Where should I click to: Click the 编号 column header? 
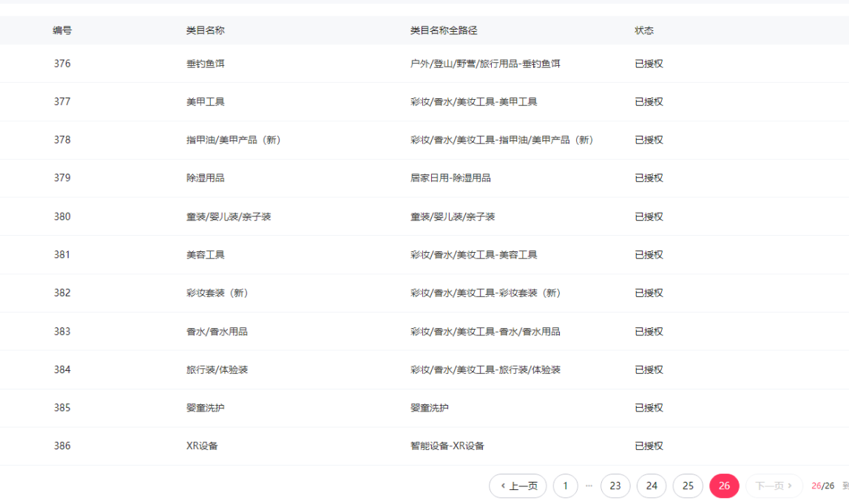[62, 30]
